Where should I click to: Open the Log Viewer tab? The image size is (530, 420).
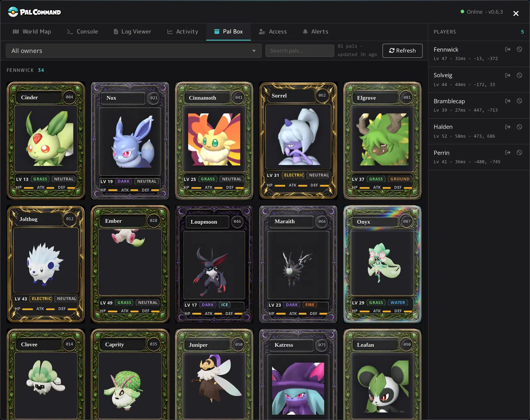pyautogui.click(x=132, y=31)
